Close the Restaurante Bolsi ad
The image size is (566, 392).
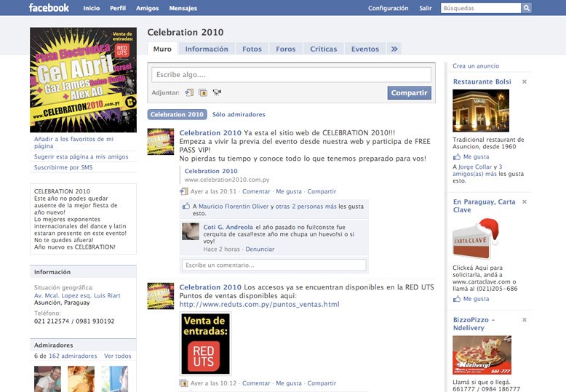click(x=525, y=82)
